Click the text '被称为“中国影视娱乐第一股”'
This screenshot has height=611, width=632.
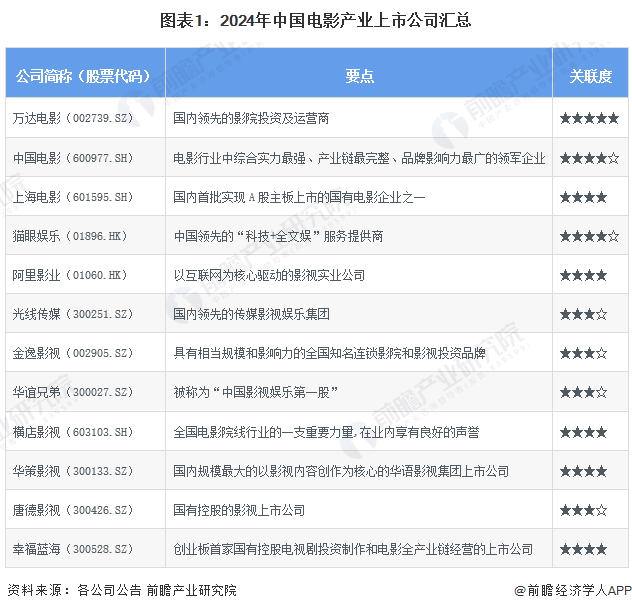(256, 392)
